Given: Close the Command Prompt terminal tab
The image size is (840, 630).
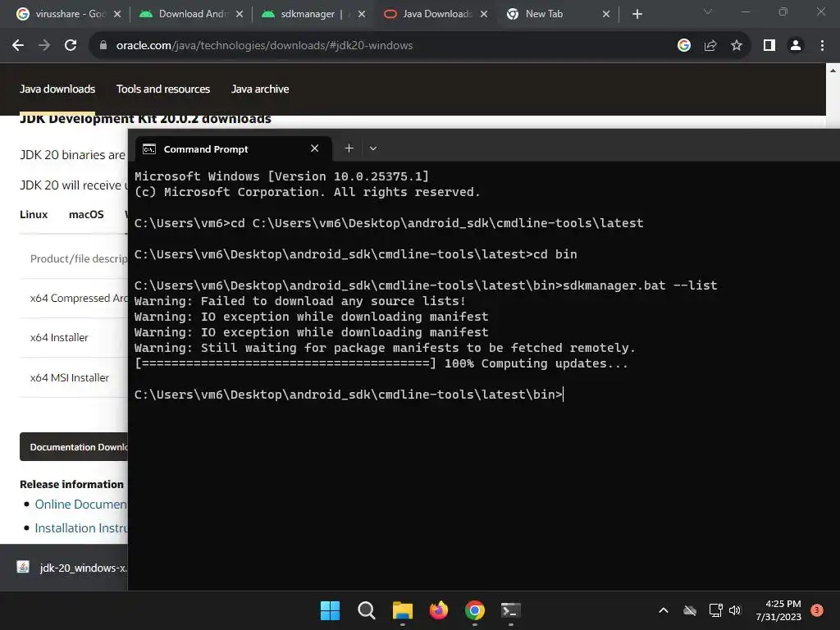Looking at the screenshot, I should coord(314,148).
